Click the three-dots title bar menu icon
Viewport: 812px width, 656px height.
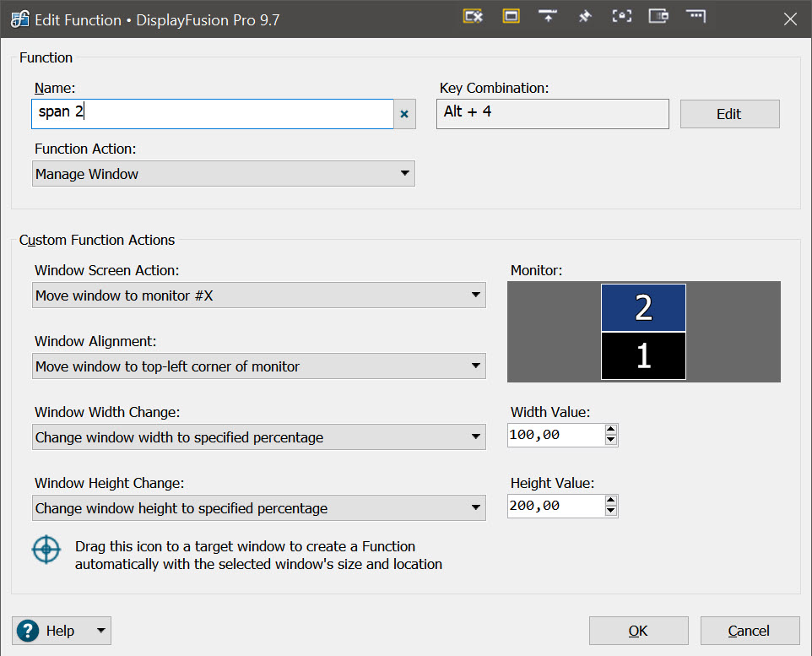[x=696, y=17]
